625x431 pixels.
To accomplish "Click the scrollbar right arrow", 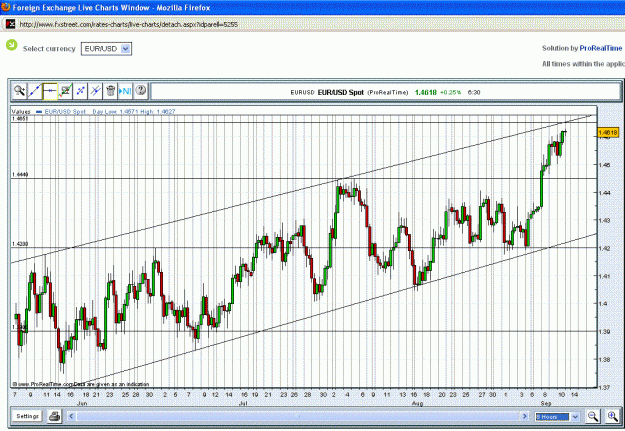I will (x=525, y=416).
